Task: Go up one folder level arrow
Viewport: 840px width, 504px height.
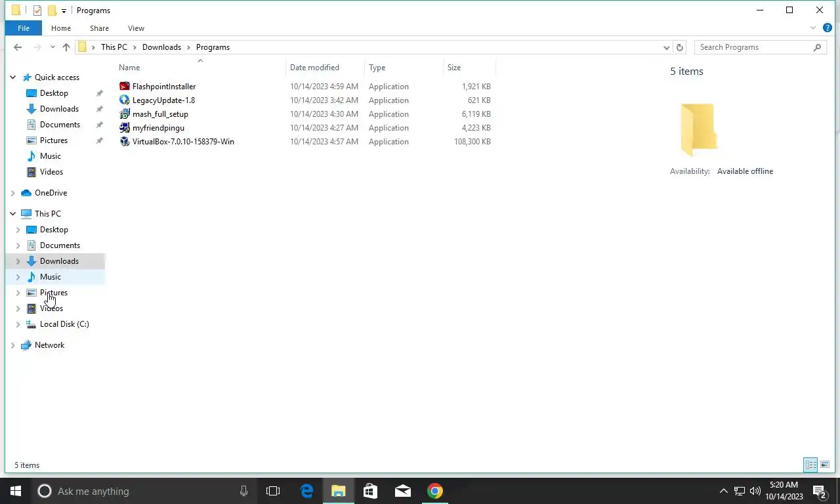Action: coord(66,47)
